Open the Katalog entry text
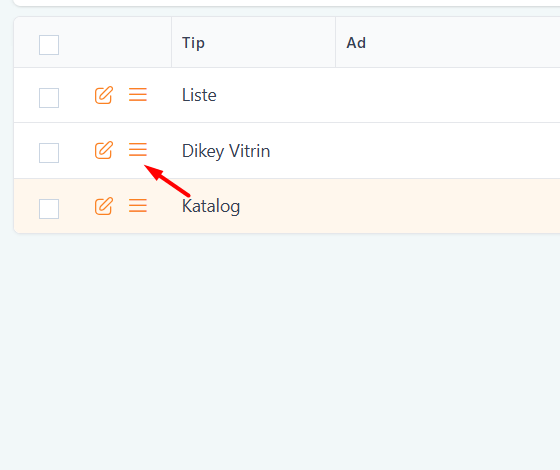 pyautogui.click(x=211, y=206)
